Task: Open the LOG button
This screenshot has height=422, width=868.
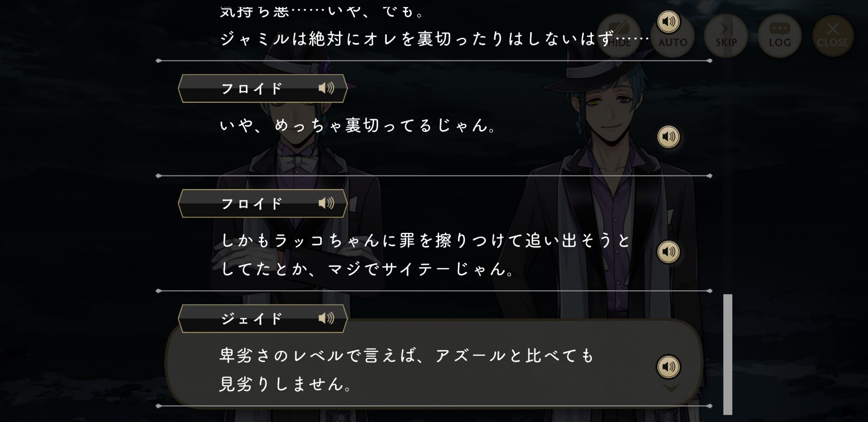Action: [x=779, y=36]
